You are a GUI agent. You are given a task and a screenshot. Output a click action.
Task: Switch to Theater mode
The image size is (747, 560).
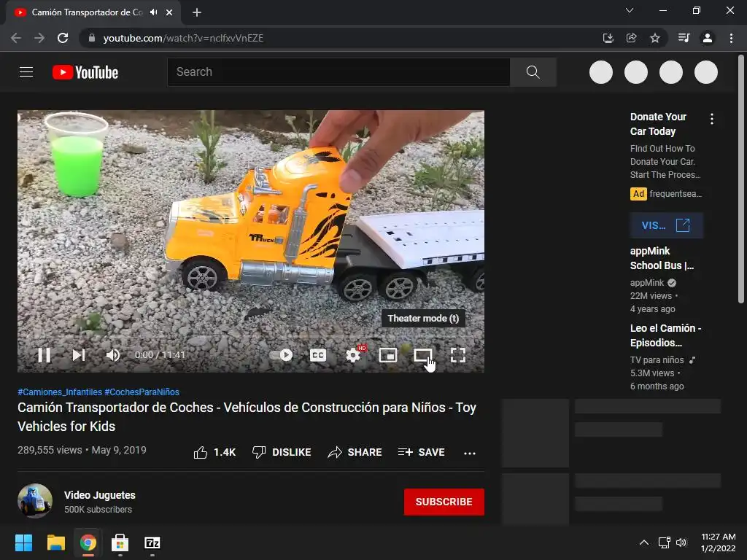coord(422,355)
